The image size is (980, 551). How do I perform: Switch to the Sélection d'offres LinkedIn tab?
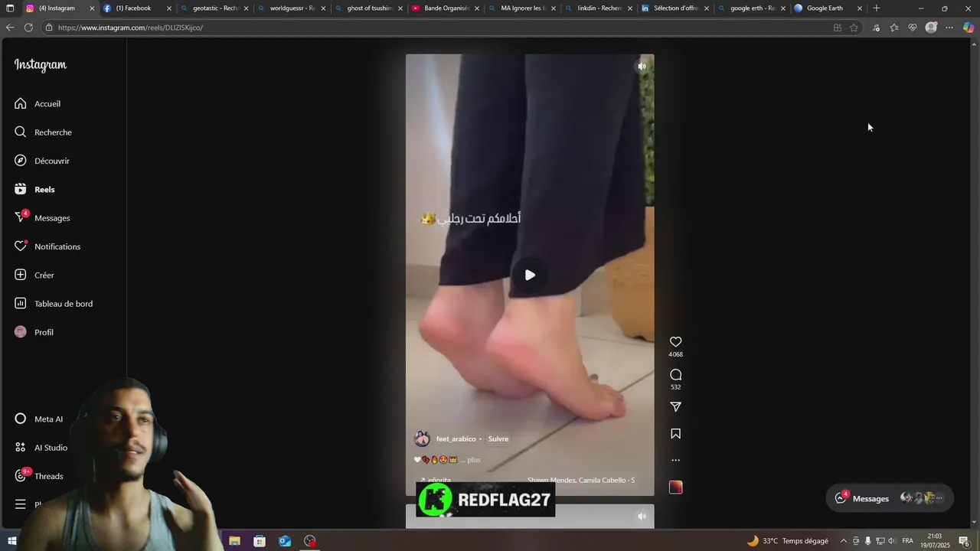click(674, 8)
